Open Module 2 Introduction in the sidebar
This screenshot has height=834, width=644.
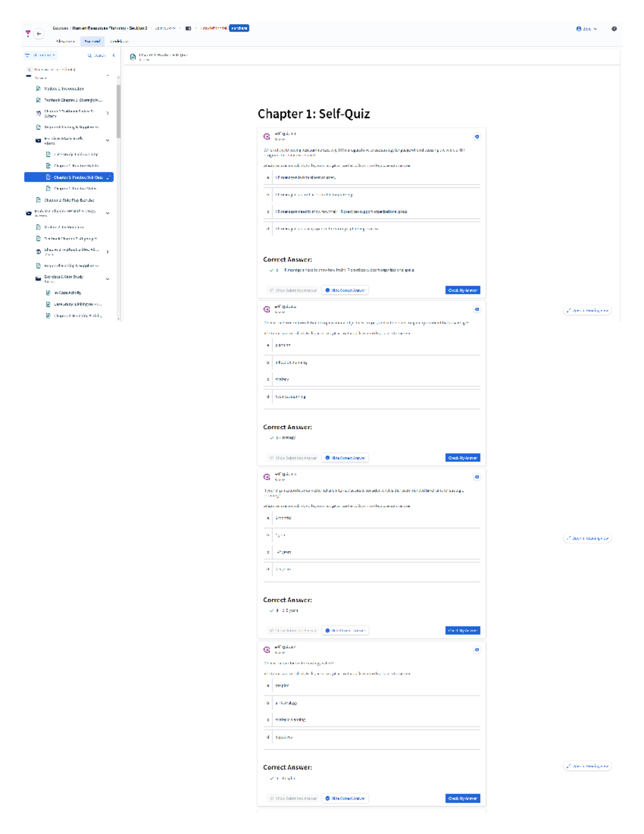click(64, 227)
